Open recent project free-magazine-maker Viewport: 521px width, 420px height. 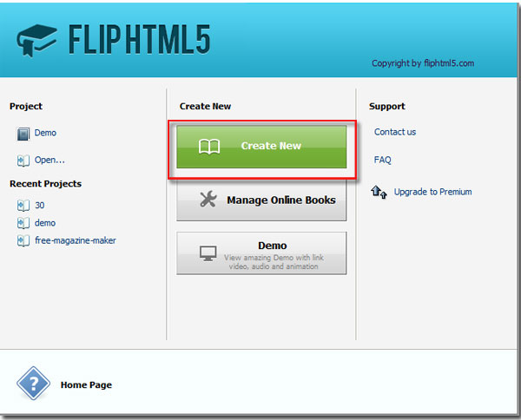[76, 240]
